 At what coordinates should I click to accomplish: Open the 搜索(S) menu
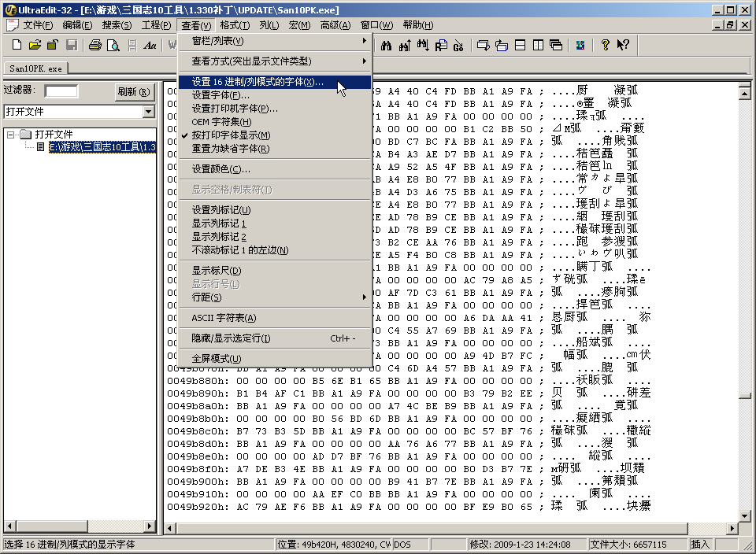click(117, 25)
